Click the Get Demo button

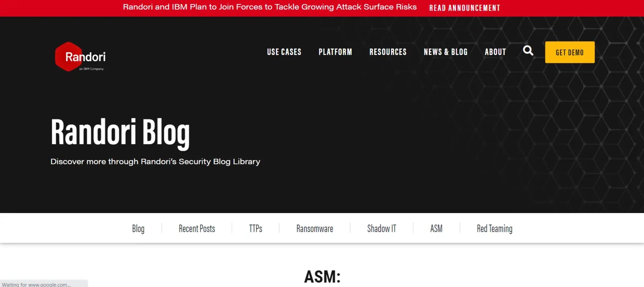[570, 52]
